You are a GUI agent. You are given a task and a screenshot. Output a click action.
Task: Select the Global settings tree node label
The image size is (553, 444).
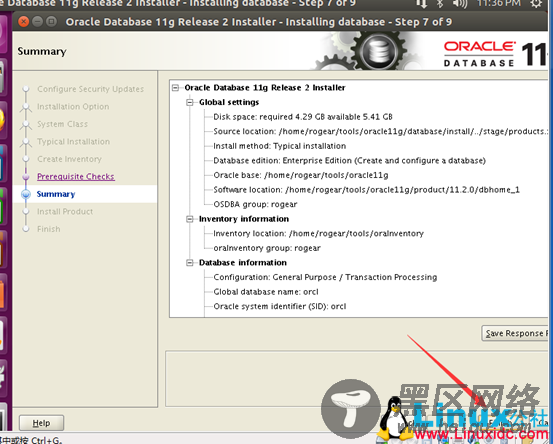pos(229,102)
